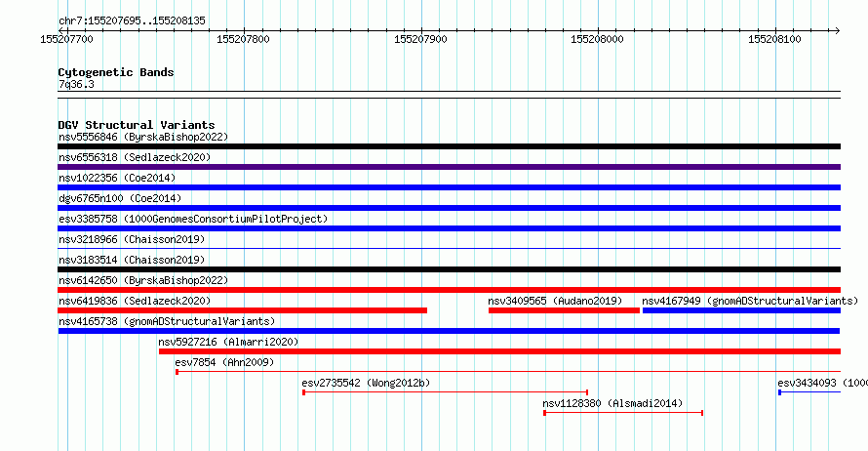Click ruler position 155208000
Viewport: 868px width, 451px height.
pyautogui.click(x=597, y=39)
